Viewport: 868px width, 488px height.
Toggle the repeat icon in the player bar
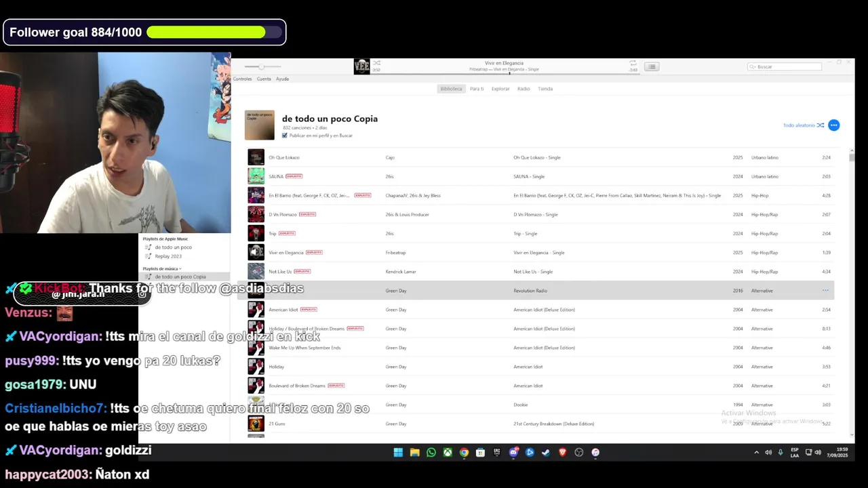[633, 63]
